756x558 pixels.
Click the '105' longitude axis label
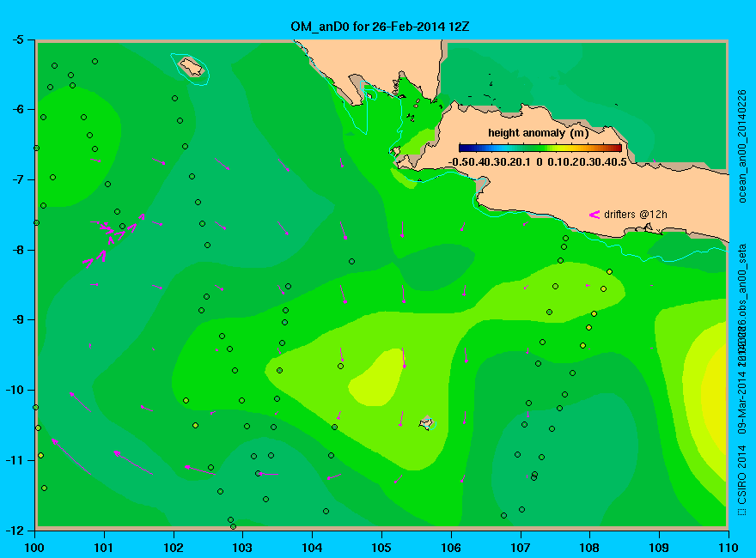pos(381,548)
